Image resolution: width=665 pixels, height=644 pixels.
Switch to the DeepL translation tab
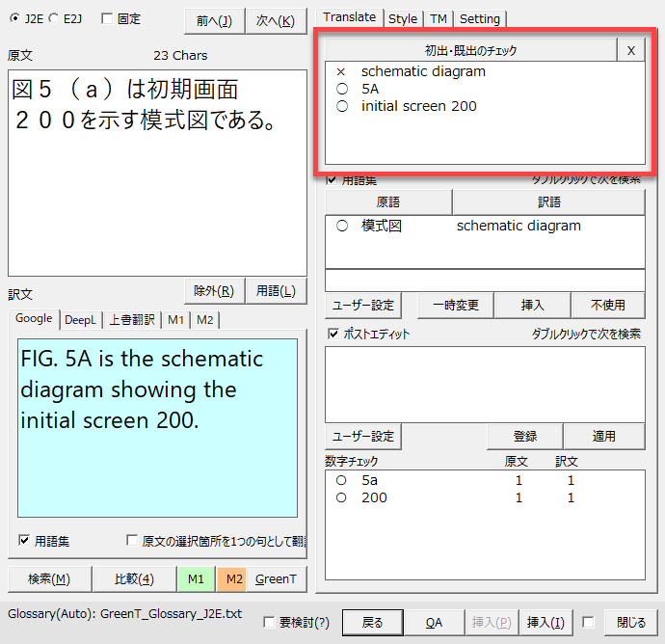(x=80, y=319)
